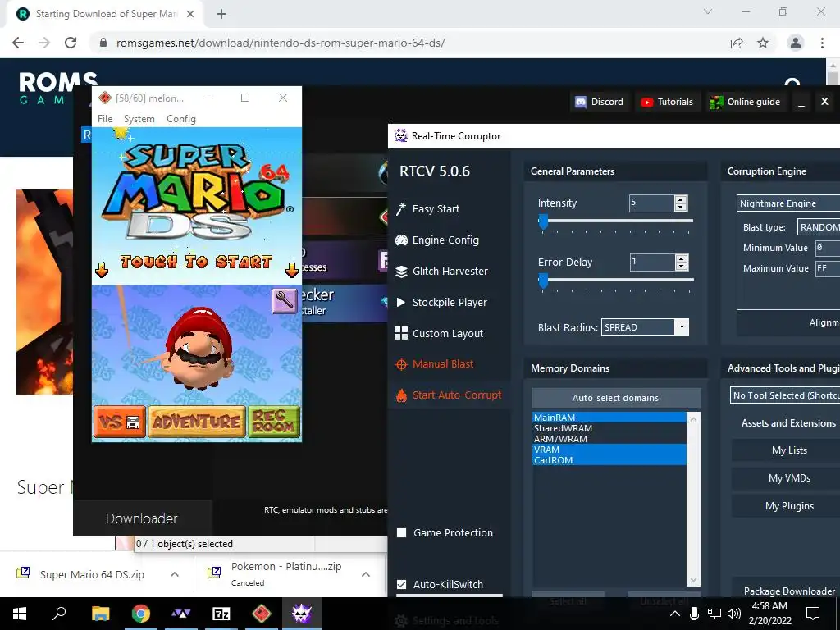Open melonDS Config menu
Image resolution: width=840 pixels, height=630 pixels.
click(181, 119)
